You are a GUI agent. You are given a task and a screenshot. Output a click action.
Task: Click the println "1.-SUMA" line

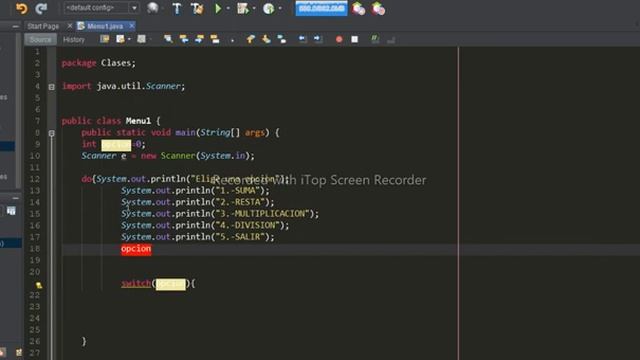click(x=195, y=191)
